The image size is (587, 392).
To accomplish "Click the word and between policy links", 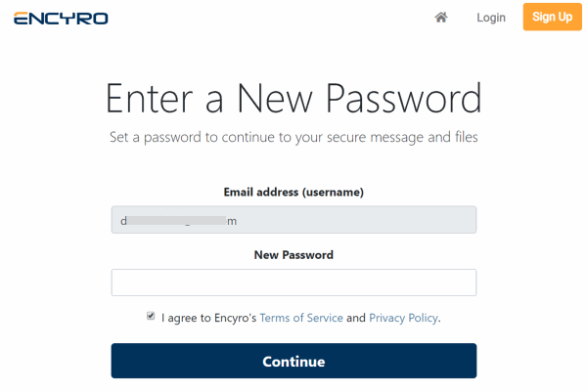I will pyautogui.click(x=356, y=318).
